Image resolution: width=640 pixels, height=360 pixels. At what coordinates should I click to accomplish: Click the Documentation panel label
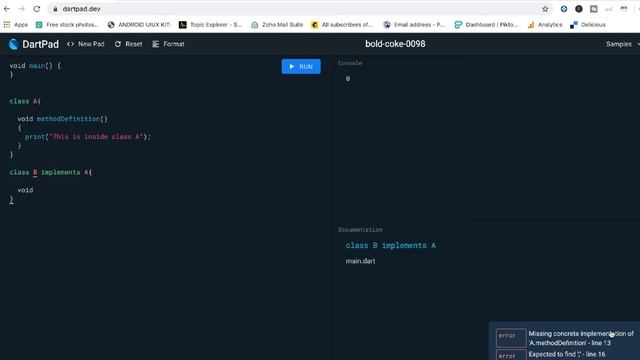click(360, 230)
